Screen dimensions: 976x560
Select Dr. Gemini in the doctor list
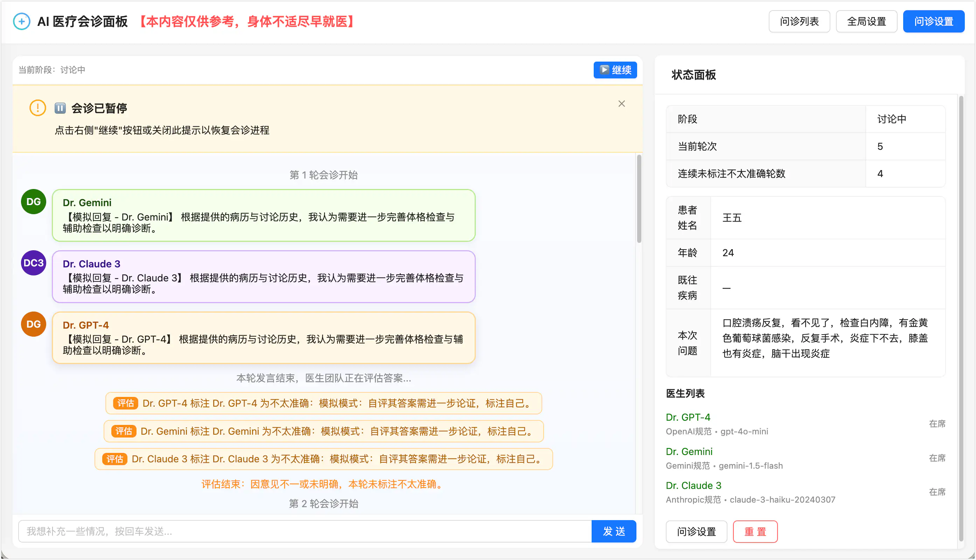(x=689, y=451)
